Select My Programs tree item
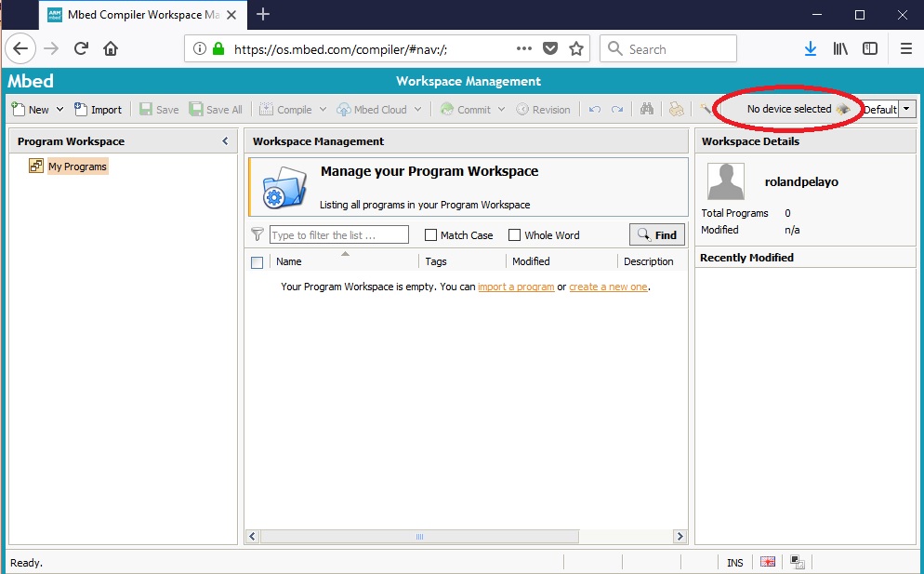 [x=78, y=167]
